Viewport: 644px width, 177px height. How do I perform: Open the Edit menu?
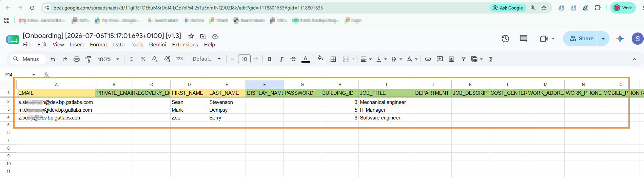pyautogui.click(x=42, y=45)
